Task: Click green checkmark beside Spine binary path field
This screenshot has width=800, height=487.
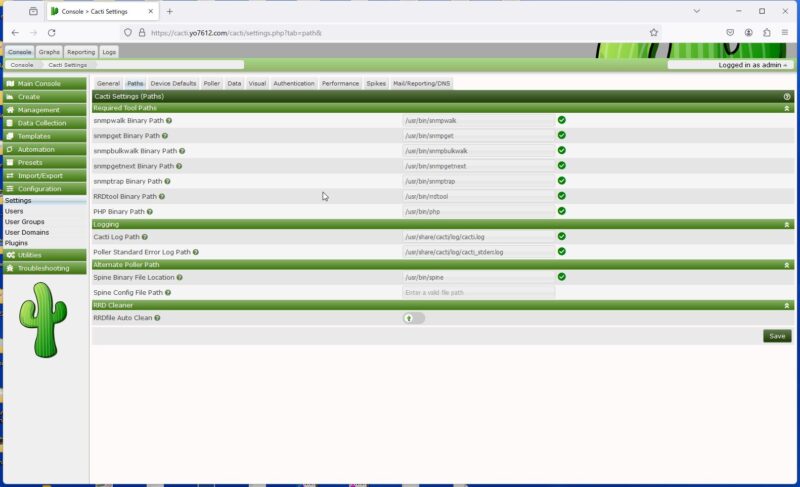Action: [x=562, y=277]
